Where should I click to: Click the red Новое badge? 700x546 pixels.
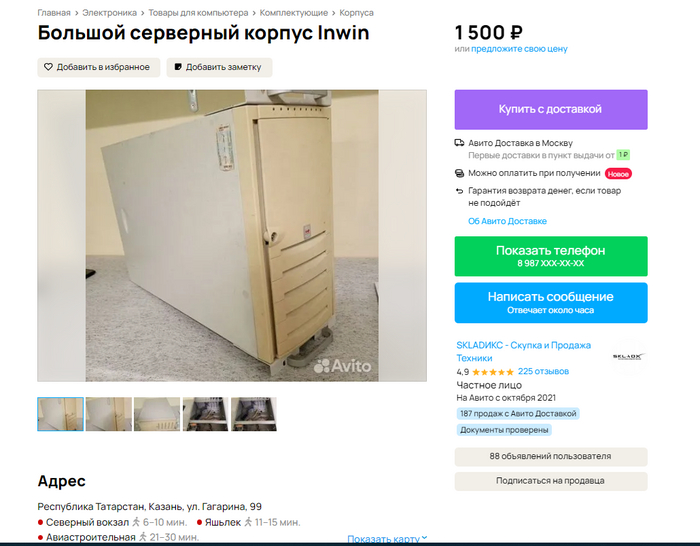tap(618, 174)
